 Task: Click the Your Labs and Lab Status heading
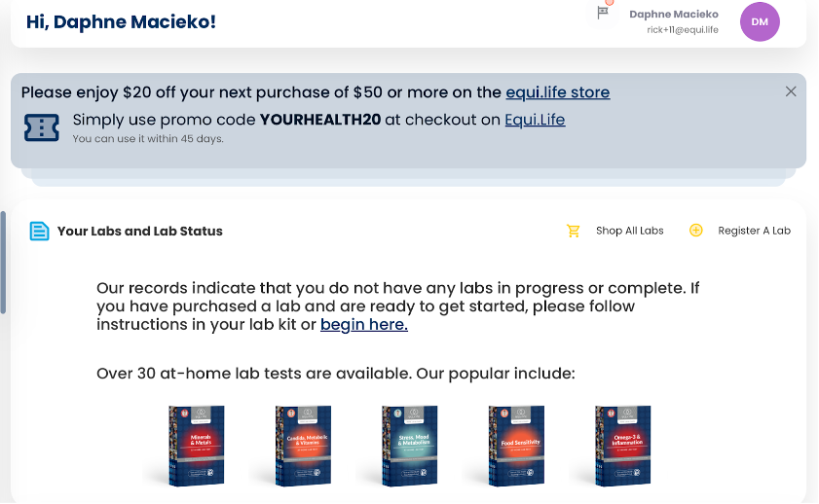(x=140, y=232)
